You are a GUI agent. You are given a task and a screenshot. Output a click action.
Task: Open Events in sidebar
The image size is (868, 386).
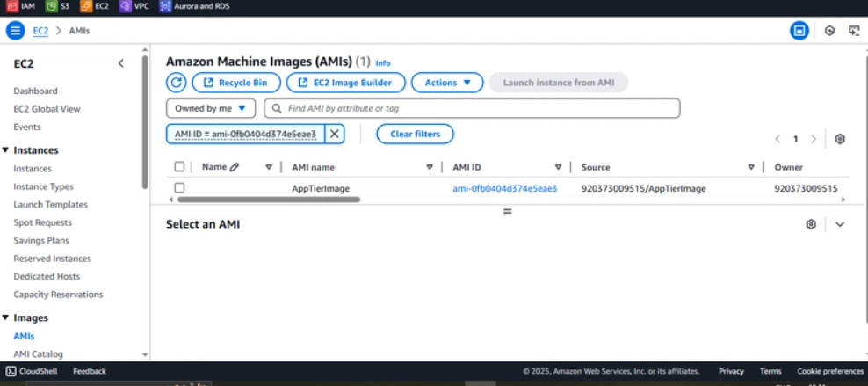27,127
